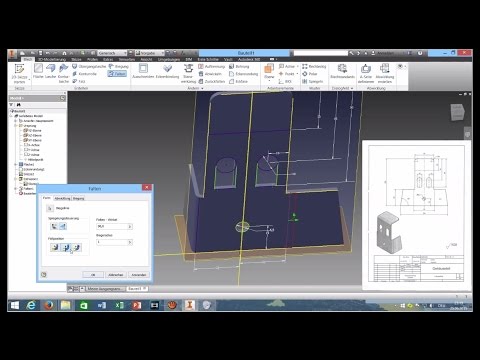The height and width of the screenshot is (360, 480).
Task: Click the Rechteckig rectangular pattern tool
Action: tap(314, 67)
